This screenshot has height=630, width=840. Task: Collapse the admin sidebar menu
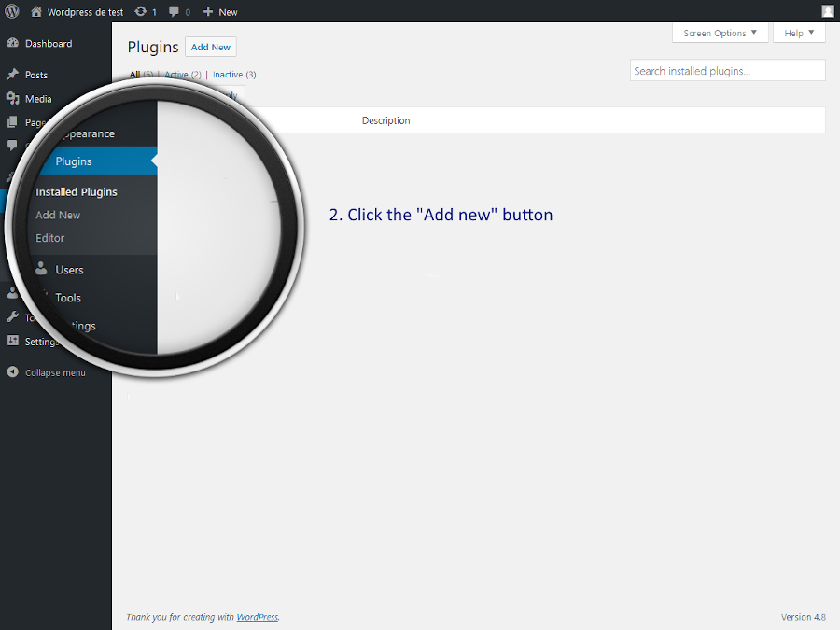click(47, 372)
